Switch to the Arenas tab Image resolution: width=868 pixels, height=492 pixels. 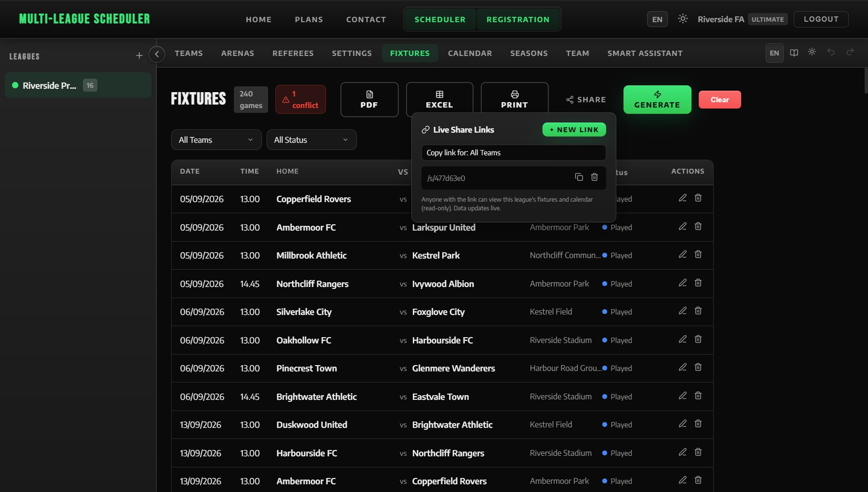[x=237, y=53]
